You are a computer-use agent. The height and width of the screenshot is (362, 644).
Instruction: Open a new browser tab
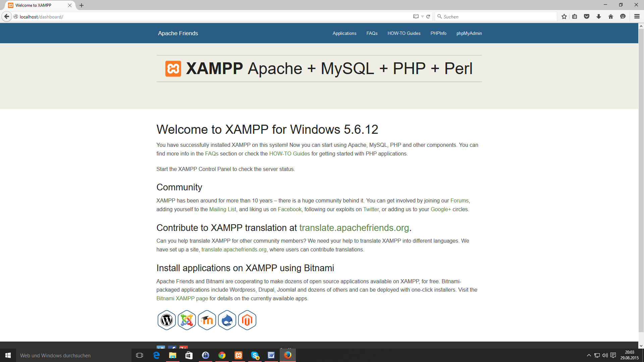tap(82, 5)
